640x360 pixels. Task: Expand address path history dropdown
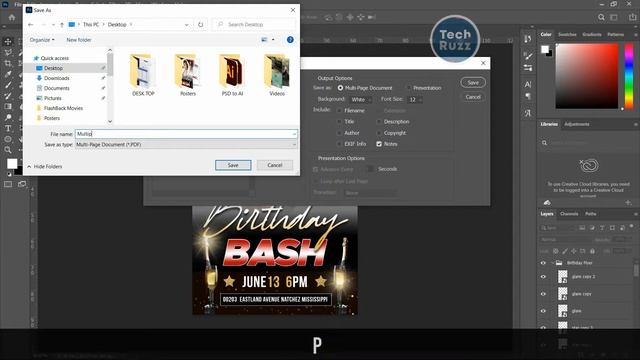[x=187, y=24]
